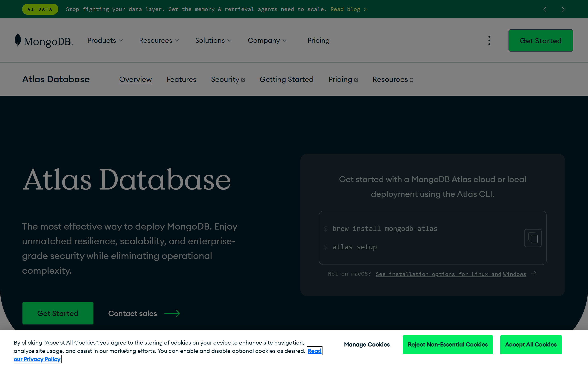588x368 pixels.
Task: Click the large Atlas Database hero heading
Action: 126,179
